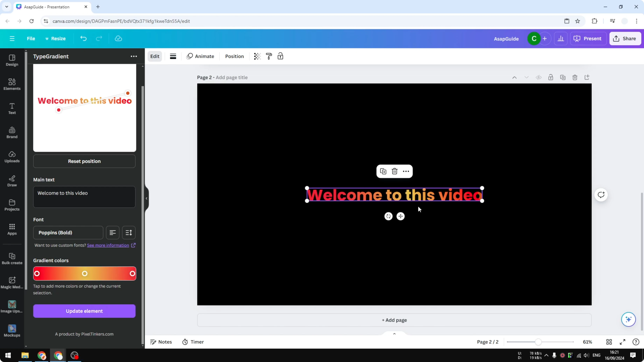This screenshot has width=644, height=362.
Task: Open the Canva Assistant sparkle button
Action: click(628, 319)
